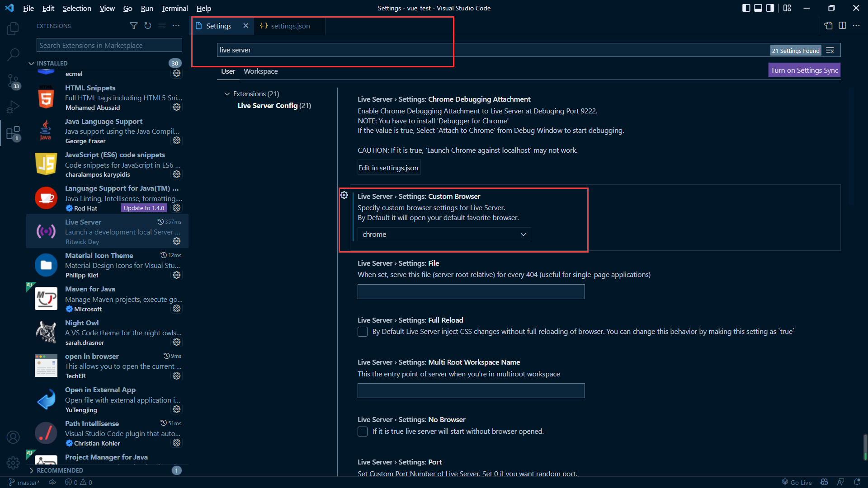This screenshot has width=868, height=488.
Task: Click the master branch status bar item
Action: [x=24, y=482]
